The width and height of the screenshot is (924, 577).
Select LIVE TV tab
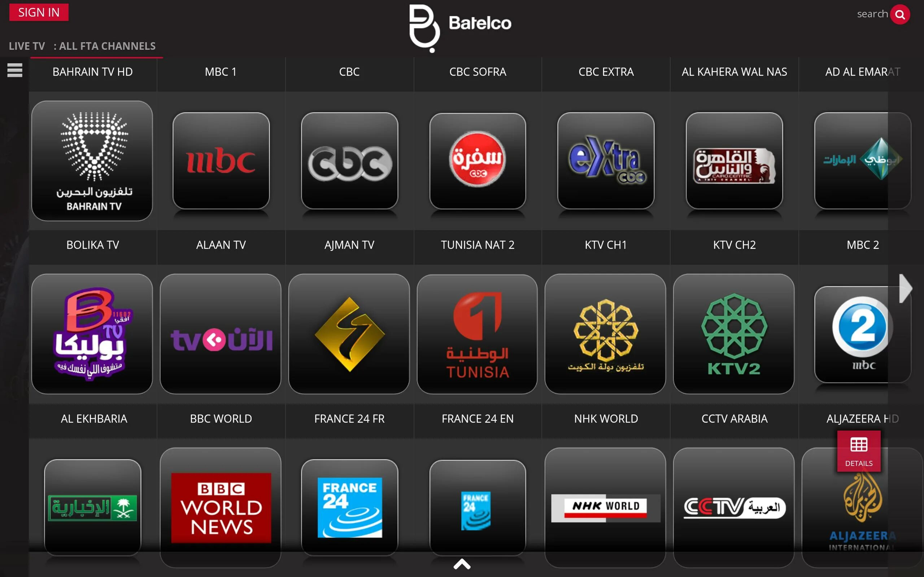[26, 46]
